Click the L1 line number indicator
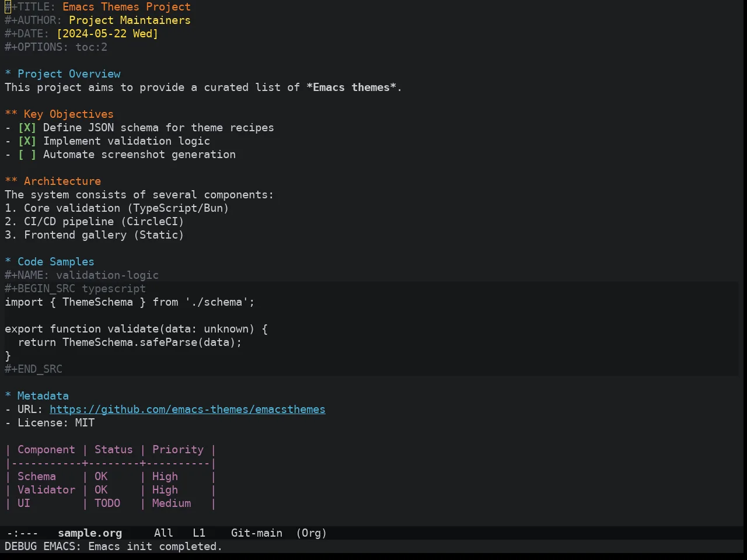Viewport: 747px width, 560px height. coord(199,533)
